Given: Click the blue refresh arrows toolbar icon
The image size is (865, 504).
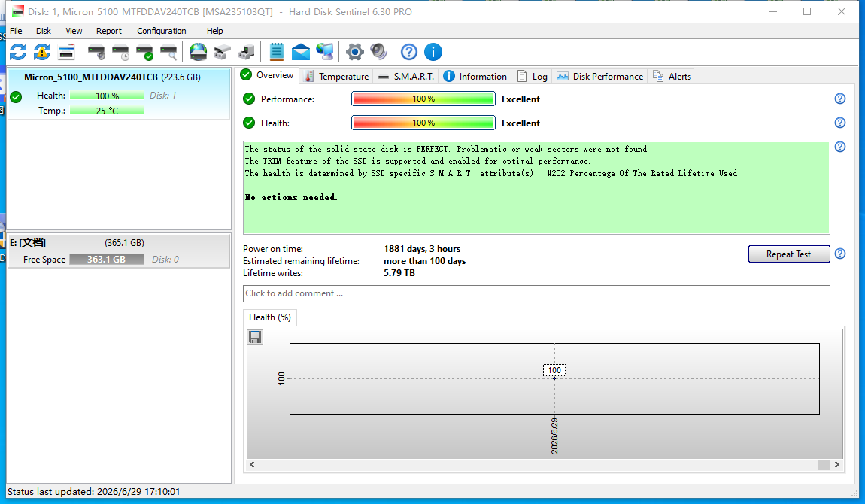Looking at the screenshot, I should (x=18, y=53).
